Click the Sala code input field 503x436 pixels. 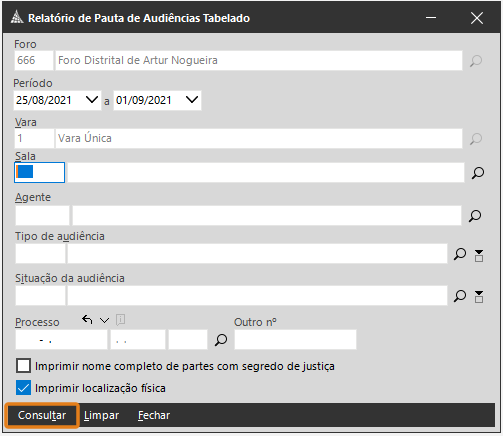(39, 172)
